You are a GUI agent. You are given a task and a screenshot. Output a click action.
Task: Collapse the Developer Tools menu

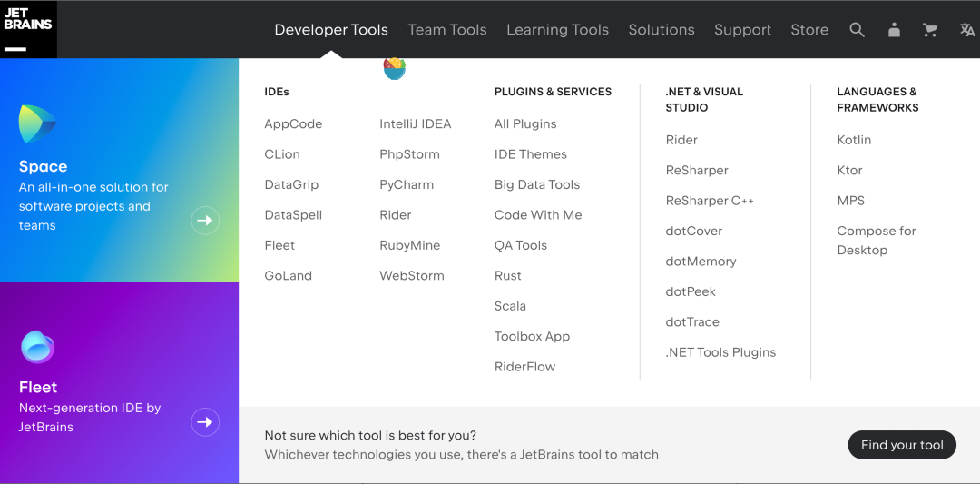point(331,30)
